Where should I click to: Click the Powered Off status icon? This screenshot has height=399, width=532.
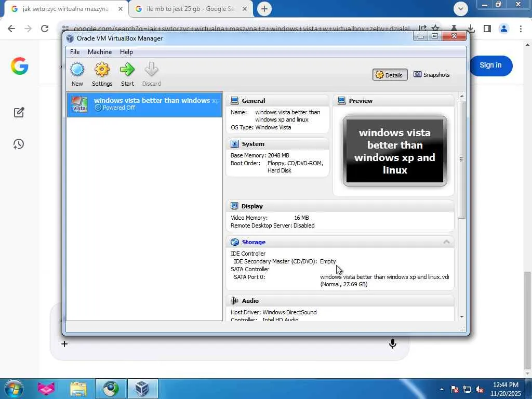pos(98,108)
